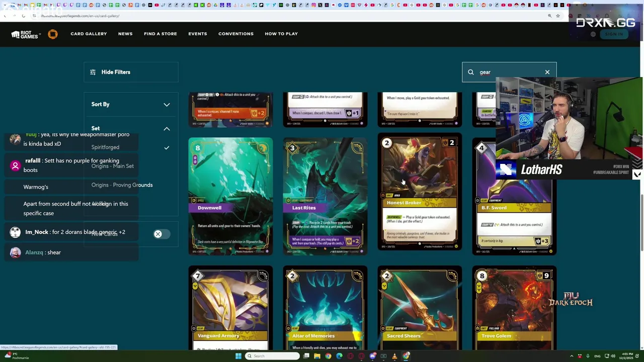
Task: Open the Card Gallery nav item
Action: tap(89, 34)
